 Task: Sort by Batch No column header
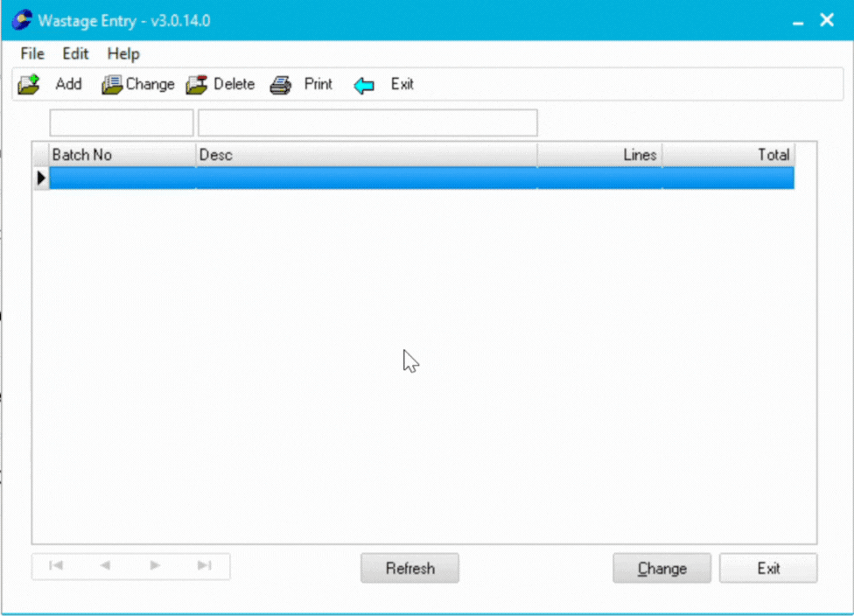tap(122, 155)
